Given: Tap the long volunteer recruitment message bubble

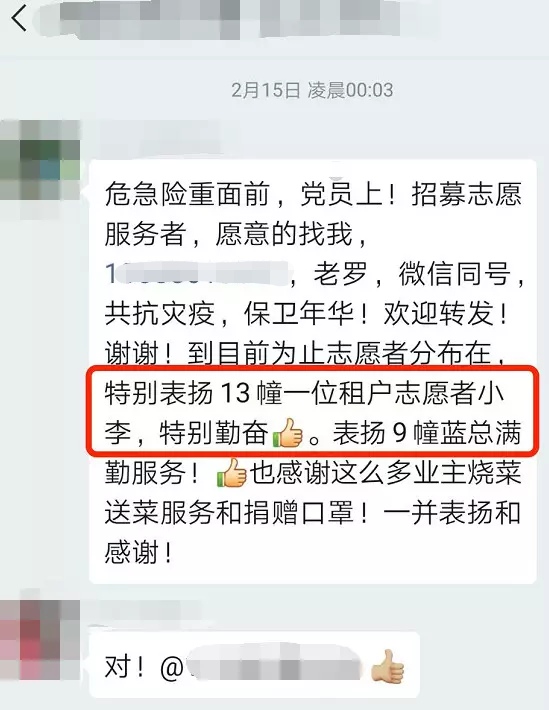Looking at the screenshot, I should pyautogui.click(x=313, y=371).
